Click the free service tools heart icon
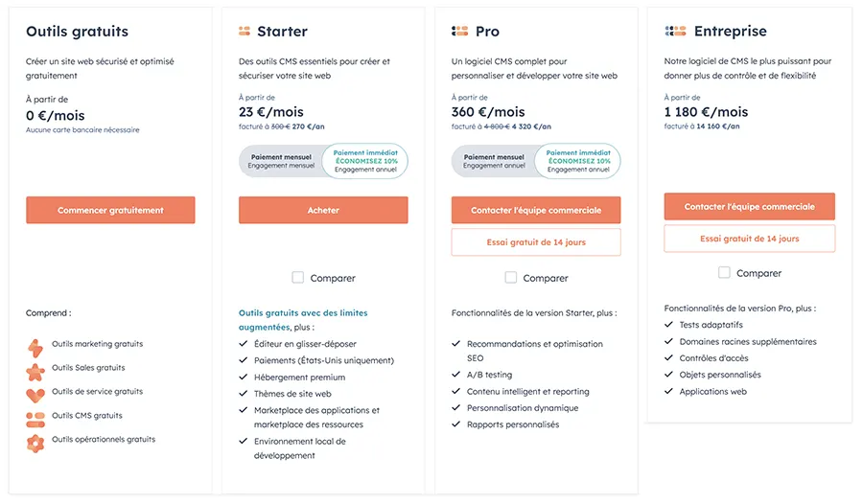Image resolution: width=863 pixels, height=504 pixels. click(x=35, y=394)
